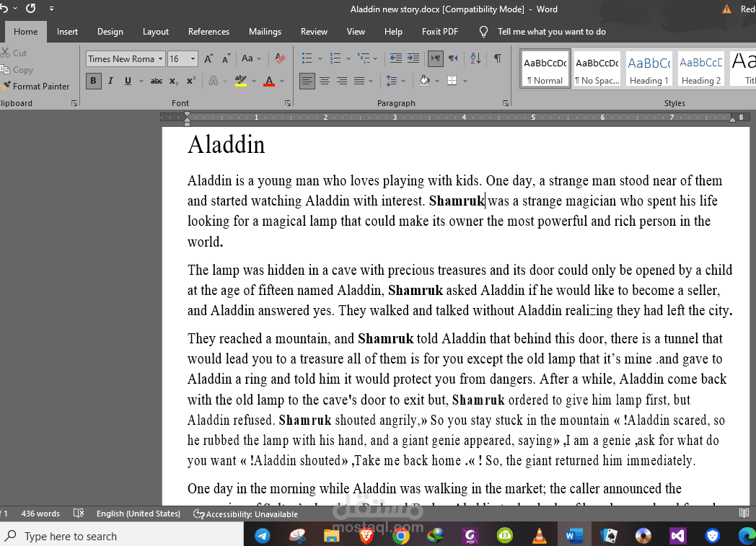This screenshot has height=546, width=756.
Task: Apply red font color button
Action: pos(269,81)
